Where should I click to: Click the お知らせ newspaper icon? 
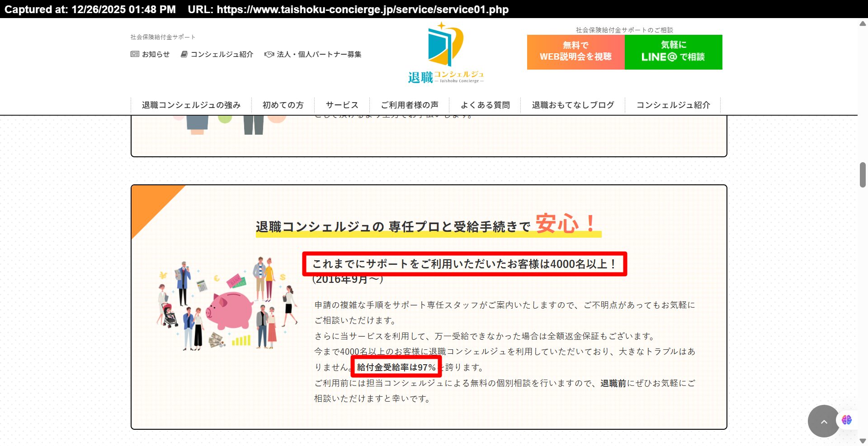(x=135, y=54)
